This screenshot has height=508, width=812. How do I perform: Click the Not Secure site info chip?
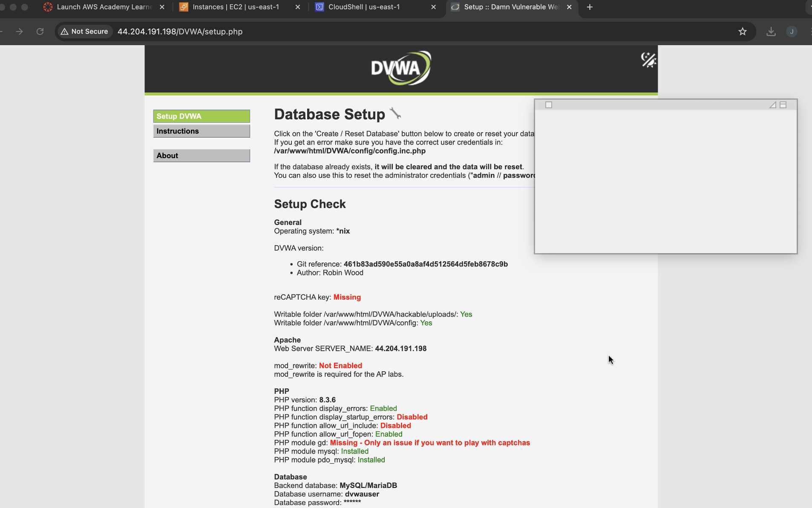pos(85,32)
